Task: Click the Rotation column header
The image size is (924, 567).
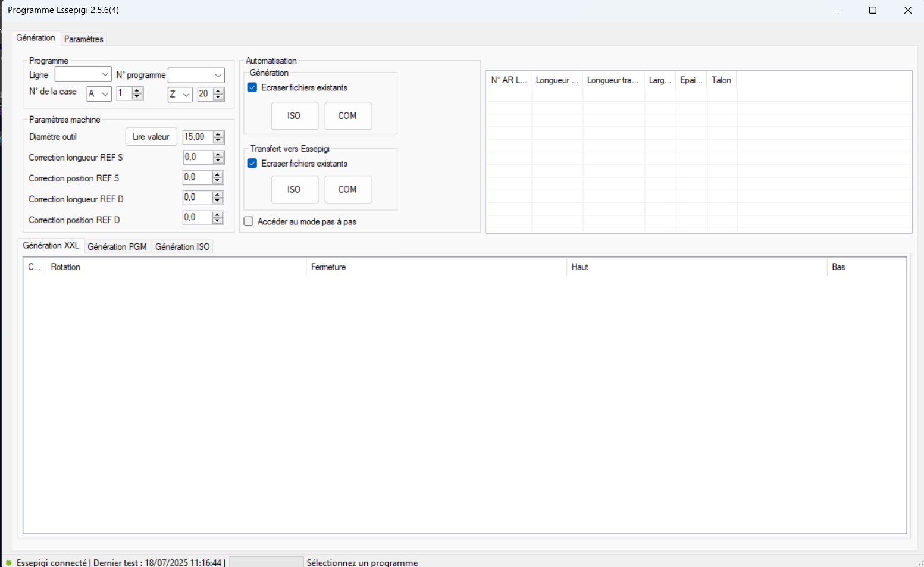Action: click(x=176, y=267)
